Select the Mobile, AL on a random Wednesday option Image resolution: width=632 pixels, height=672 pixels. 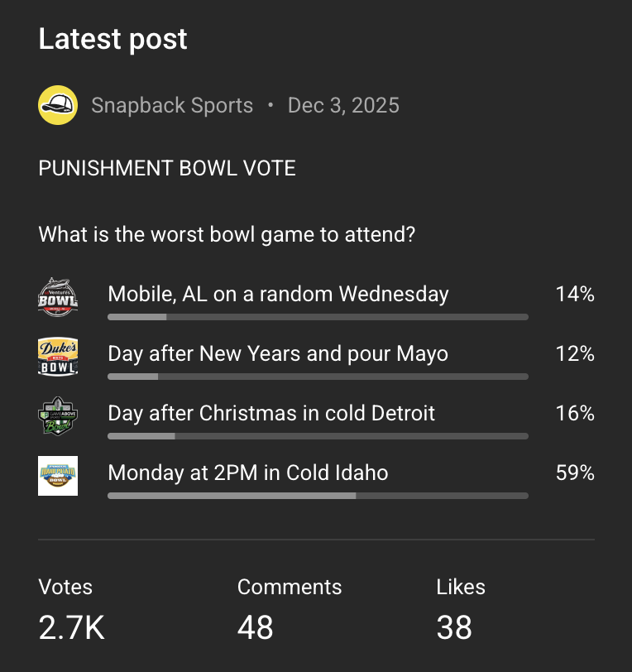(278, 294)
